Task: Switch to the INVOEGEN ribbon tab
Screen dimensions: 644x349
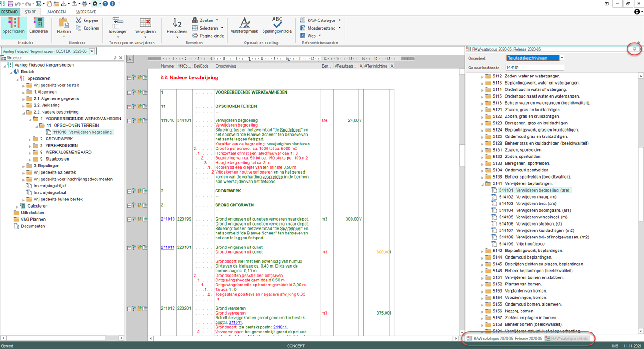Action: coord(56,12)
